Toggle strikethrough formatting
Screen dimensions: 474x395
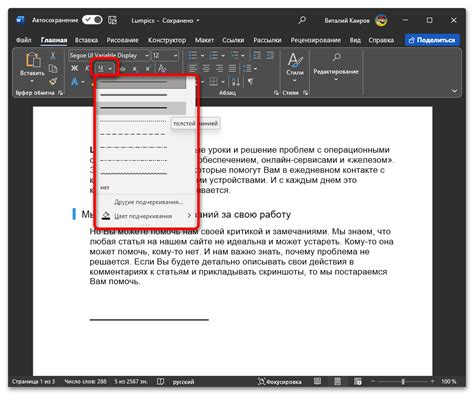click(123, 69)
